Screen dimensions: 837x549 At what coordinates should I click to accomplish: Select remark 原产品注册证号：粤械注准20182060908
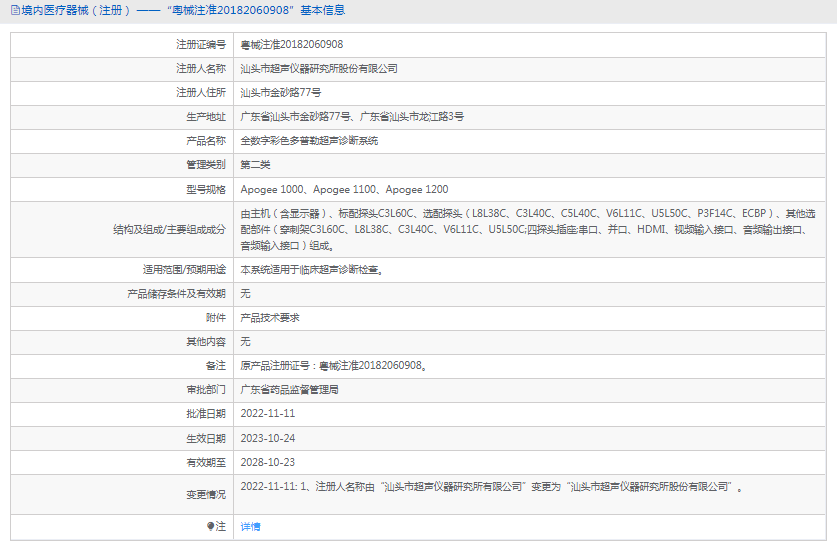click(334, 366)
